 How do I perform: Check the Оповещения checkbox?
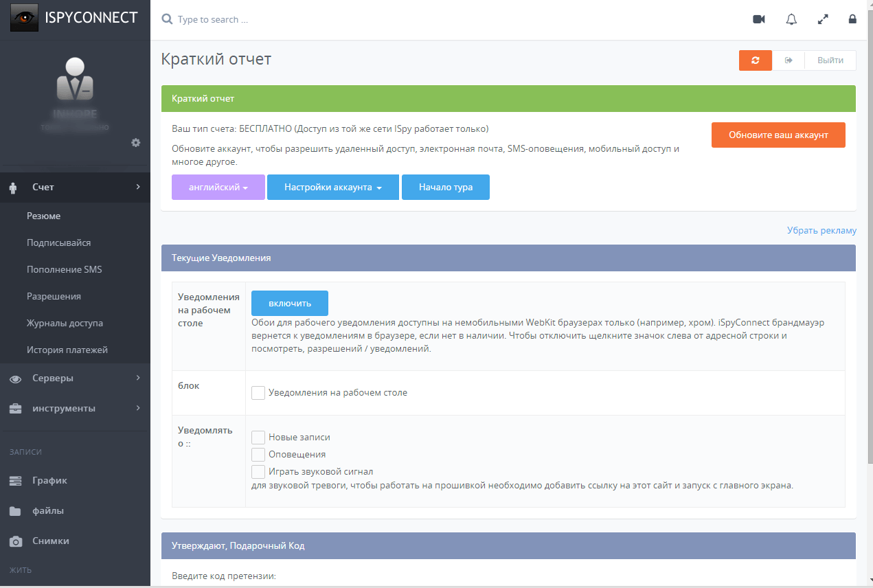click(258, 455)
